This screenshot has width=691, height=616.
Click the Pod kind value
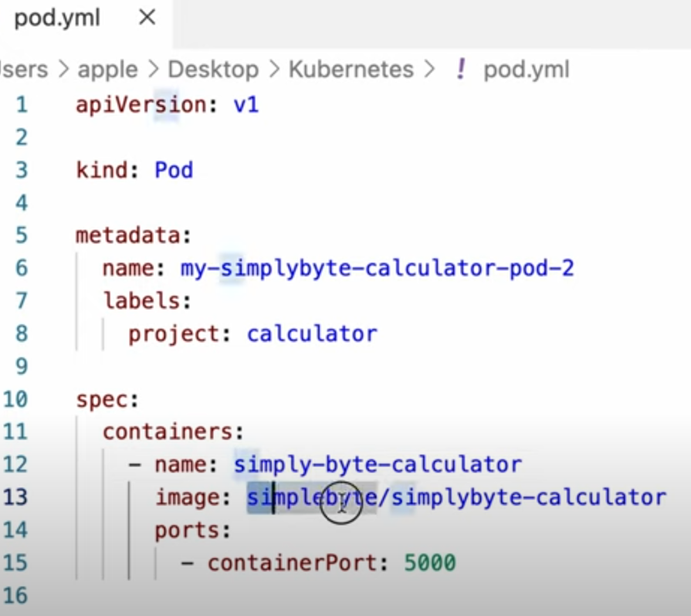tap(174, 170)
